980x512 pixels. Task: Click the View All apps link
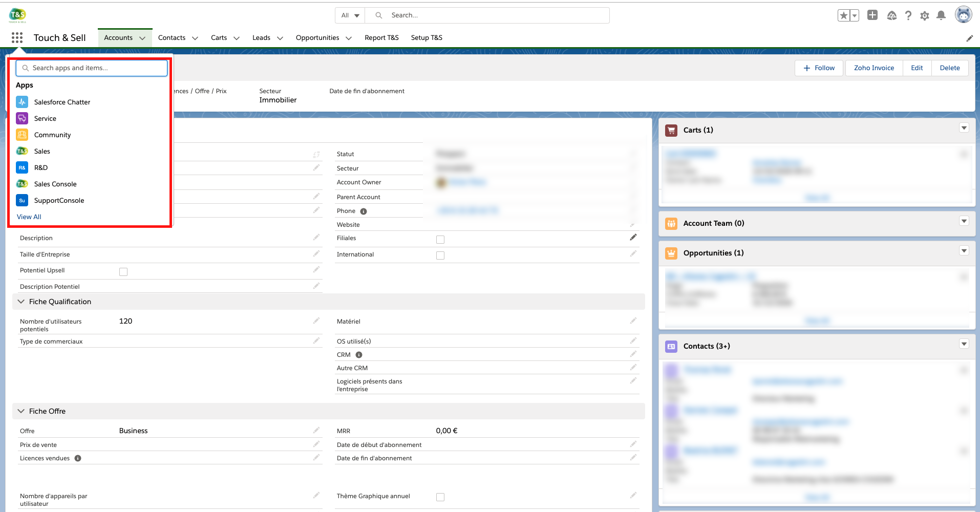(29, 217)
